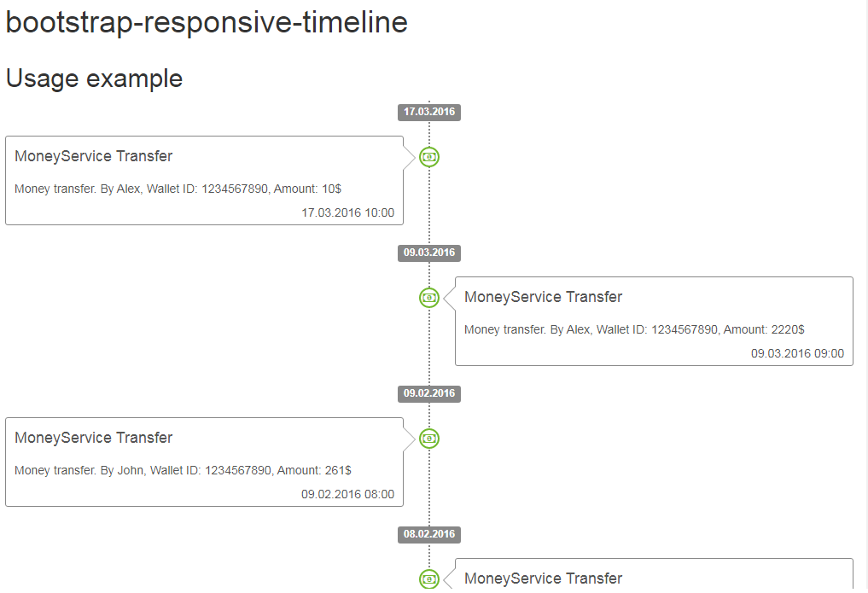
Task: Click MoneyService Transfer title in 261$ card
Action: (94, 438)
